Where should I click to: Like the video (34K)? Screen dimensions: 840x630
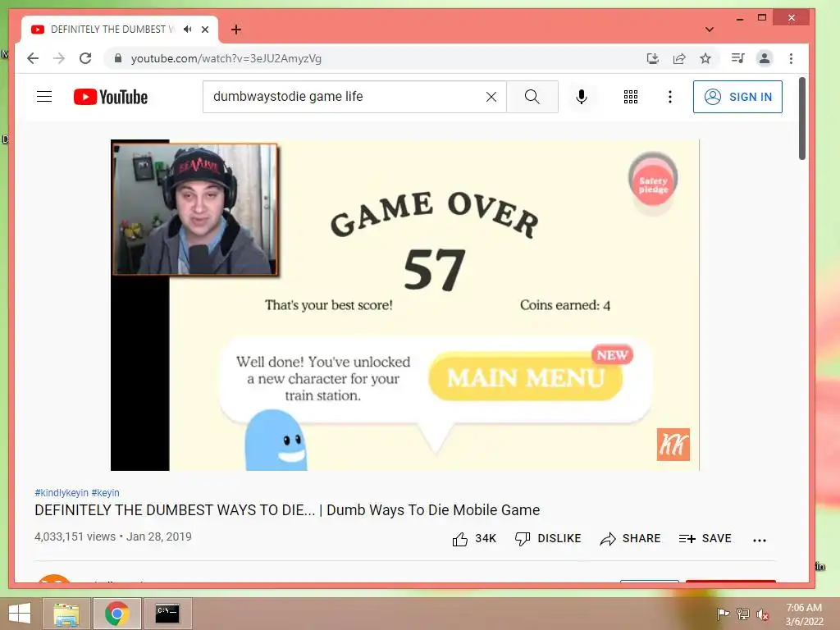pyautogui.click(x=474, y=538)
